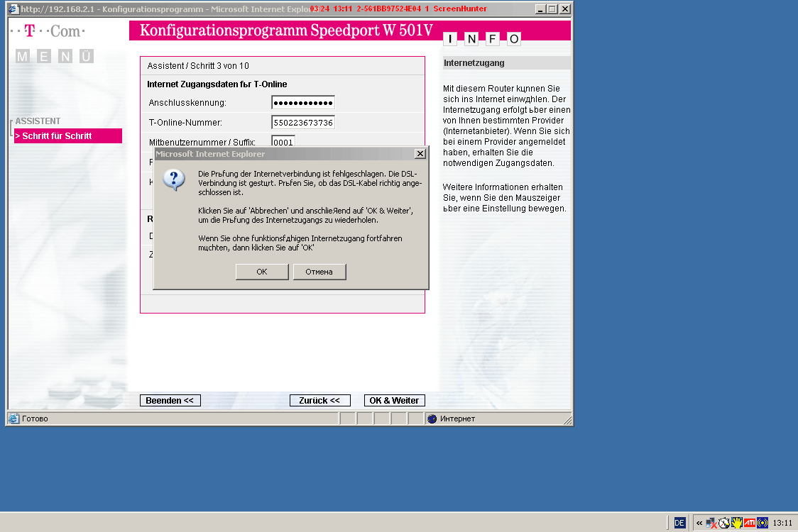798x532 pixels.
Task: Click the Anschlusskennung label
Action: [187, 103]
